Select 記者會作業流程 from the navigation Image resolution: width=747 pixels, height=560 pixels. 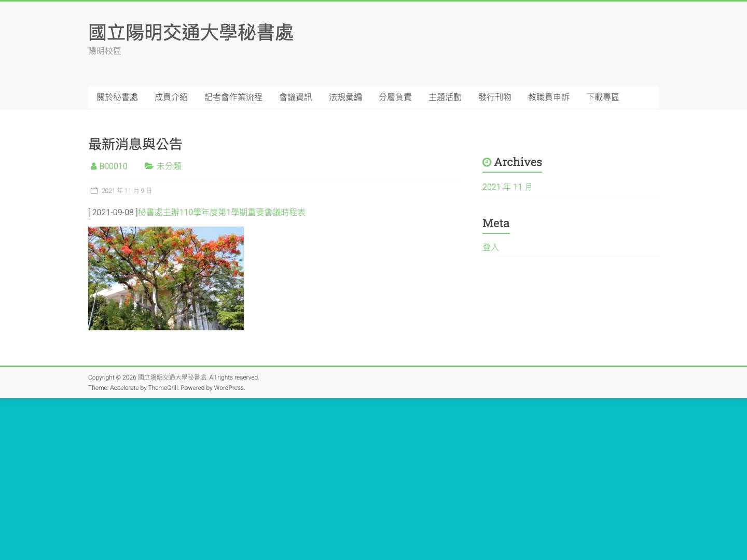[233, 97]
